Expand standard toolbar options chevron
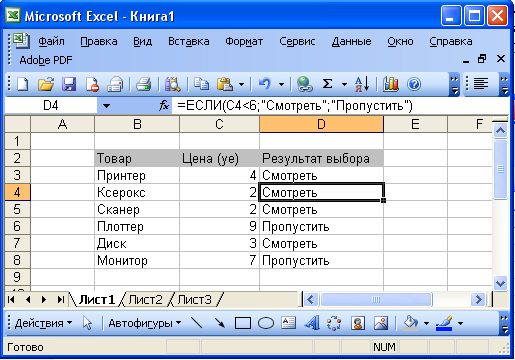The image size is (515, 360). 454,85
